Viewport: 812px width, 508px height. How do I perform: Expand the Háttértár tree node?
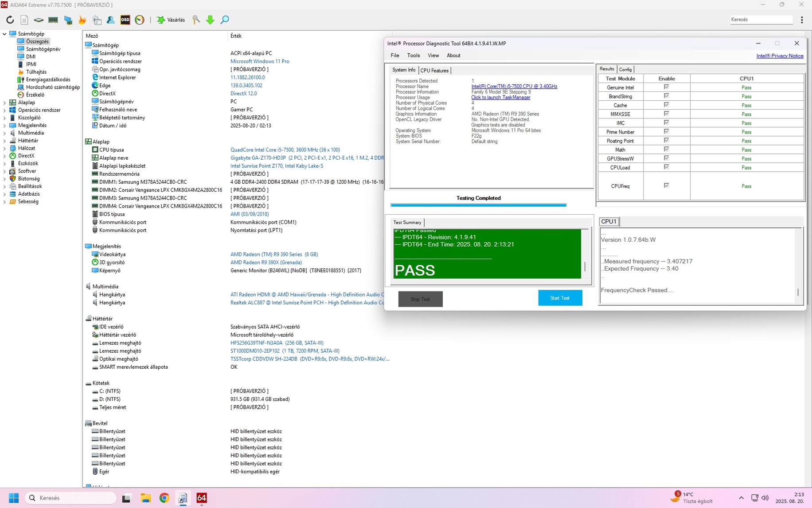coord(4,141)
